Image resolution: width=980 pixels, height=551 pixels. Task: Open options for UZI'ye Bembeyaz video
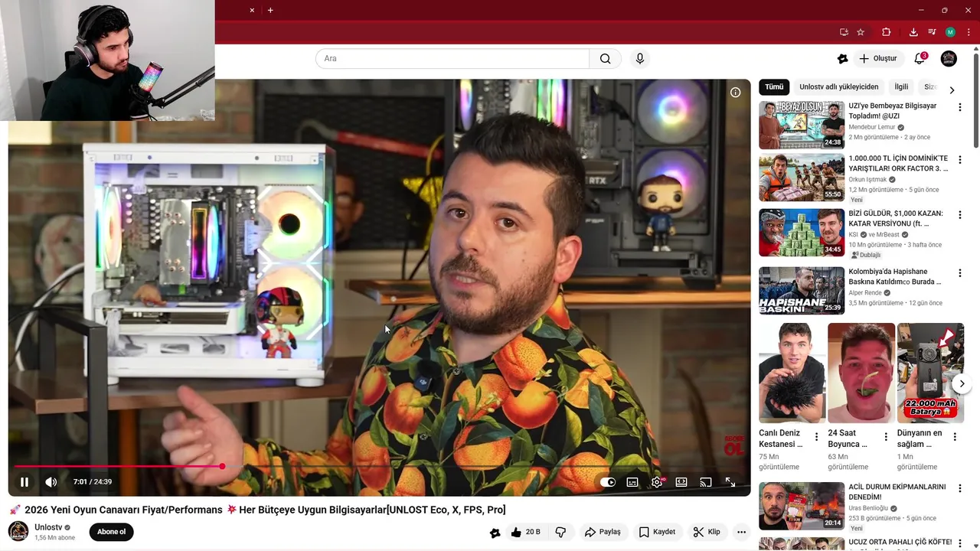959,107
